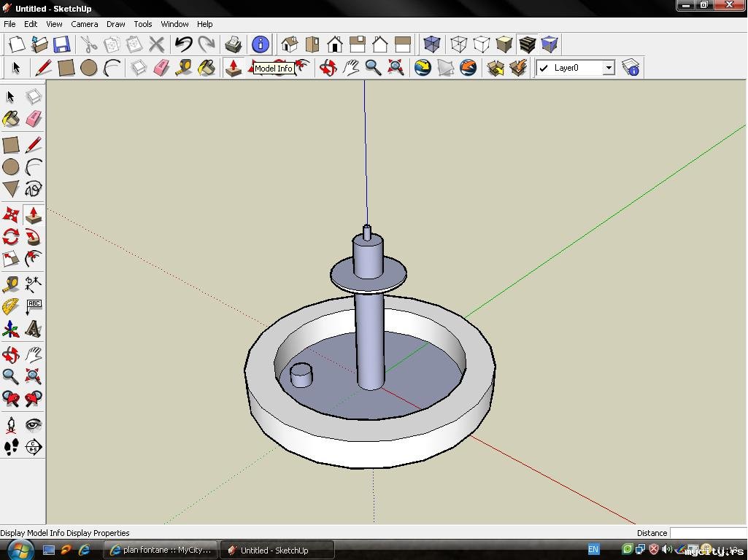This screenshot has width=748, height=560.
Task: Select the Walk tool footprints icon
Action: 11,447
